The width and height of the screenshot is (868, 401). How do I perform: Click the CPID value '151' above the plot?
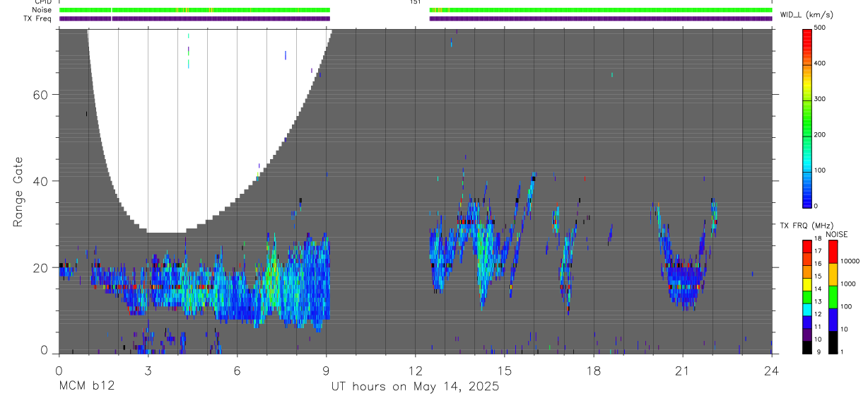click(415, 2)
